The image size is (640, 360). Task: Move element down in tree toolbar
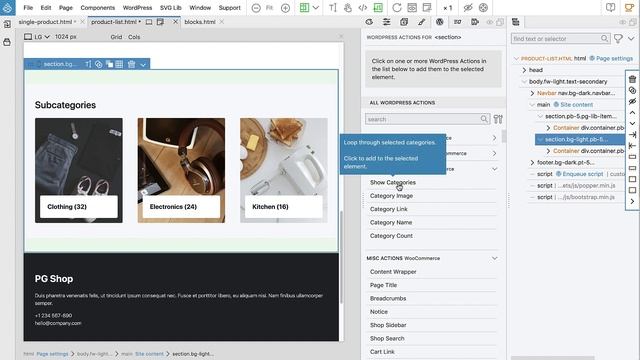pos(632,123)
